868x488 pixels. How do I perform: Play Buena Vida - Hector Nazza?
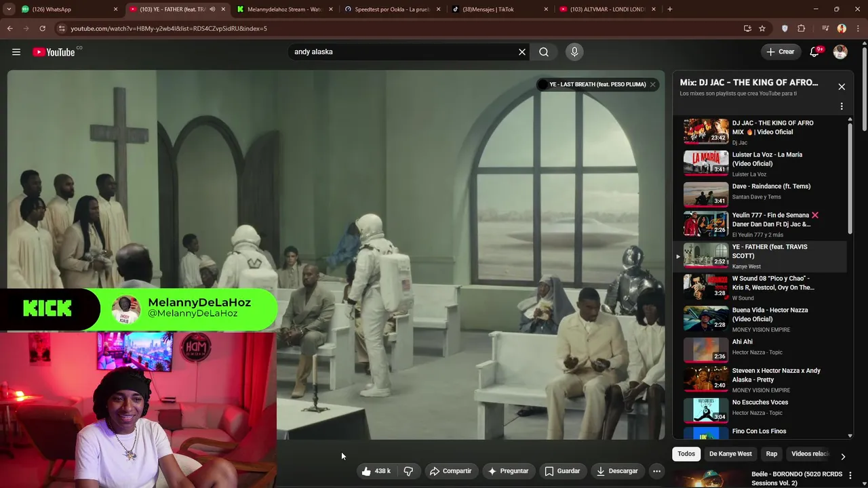[x=759, y=319]
